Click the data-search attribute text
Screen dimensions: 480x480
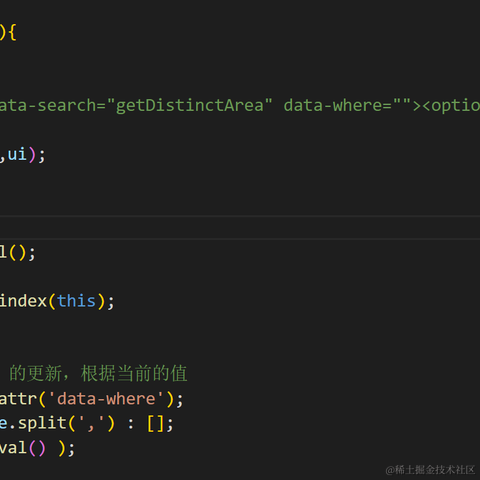[47, 105]
